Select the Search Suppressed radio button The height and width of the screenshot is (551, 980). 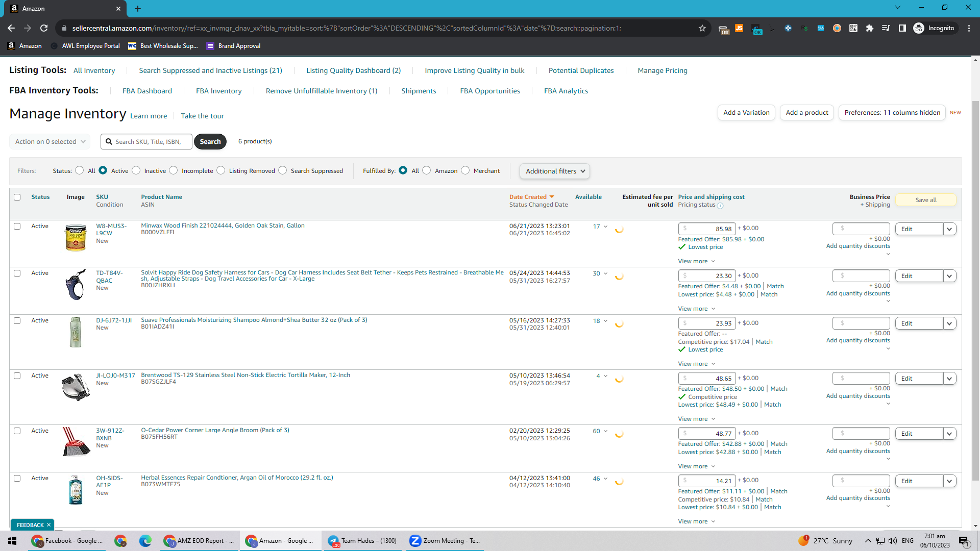point(282,170)
